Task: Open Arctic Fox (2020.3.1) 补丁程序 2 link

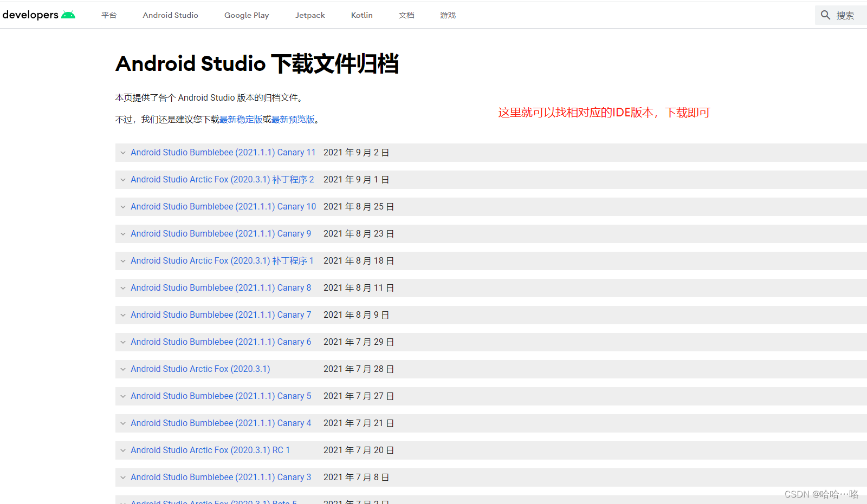Action: click(x=222, y=180)
